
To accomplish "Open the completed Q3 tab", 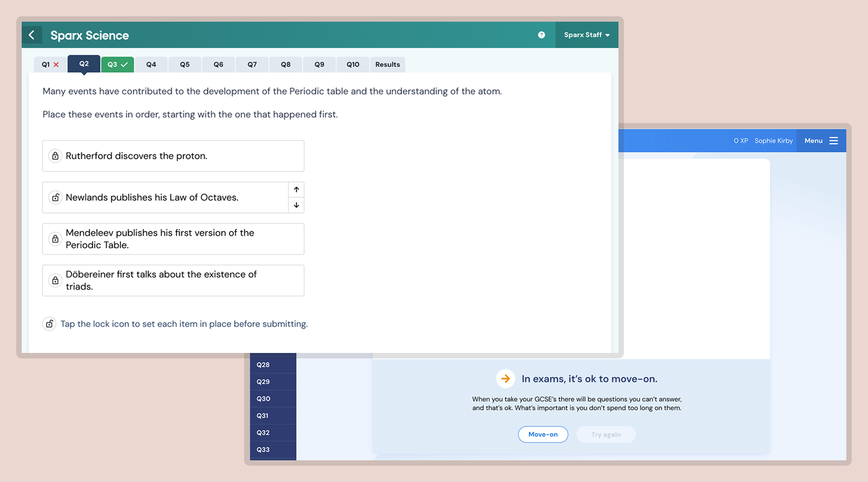I will [117, 65].
